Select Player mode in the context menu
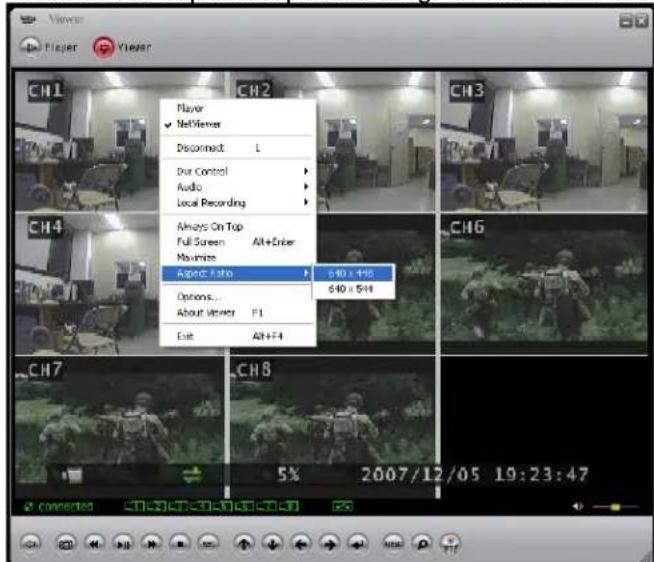The width and height of the screenshot is (654, 562). pyautogui.click(x=189, y=108)
